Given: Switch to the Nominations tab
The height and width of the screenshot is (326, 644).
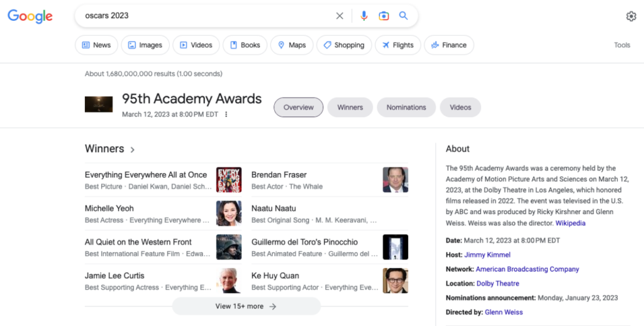Looking at the screenshot, I should point(406,108).
